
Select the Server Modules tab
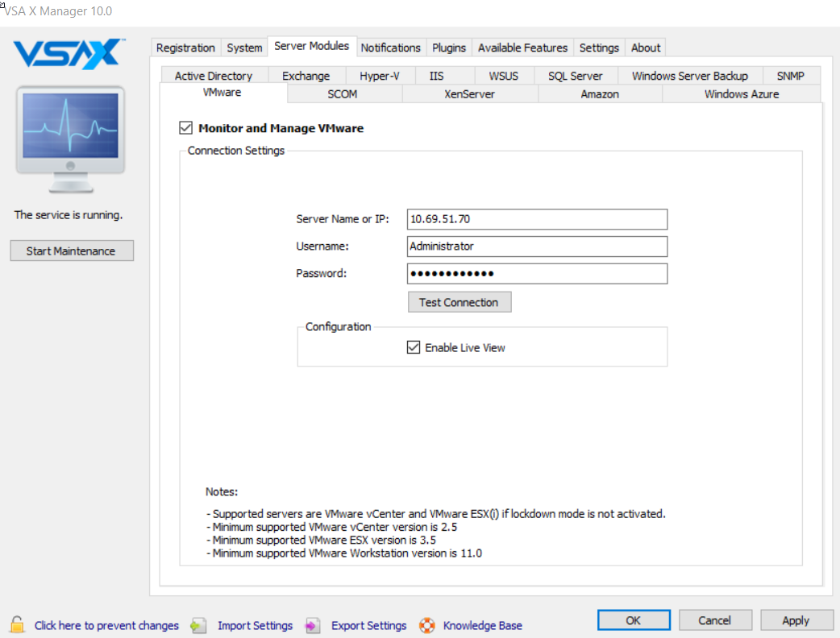click(312, 46)
